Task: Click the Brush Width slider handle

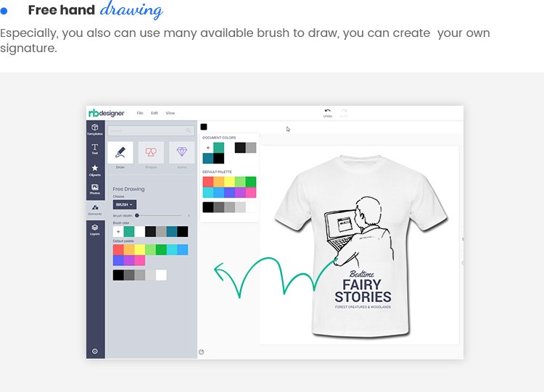Action: coord(137,215)
